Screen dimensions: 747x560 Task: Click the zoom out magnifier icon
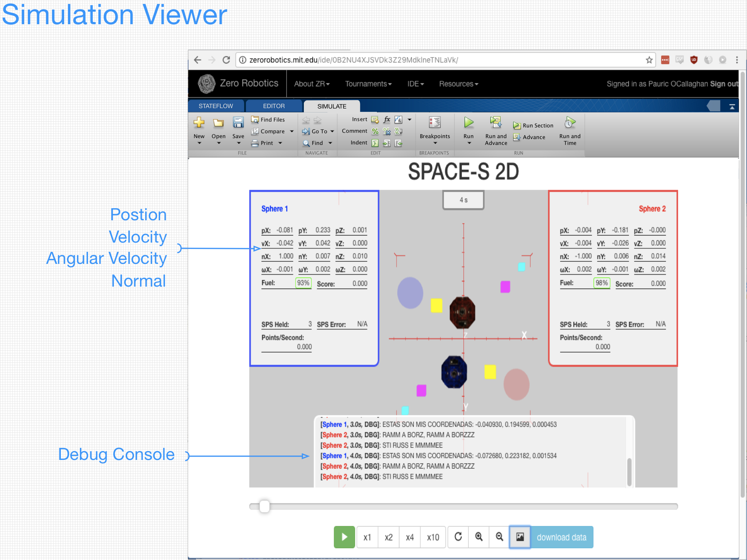(x=499, y=537)
